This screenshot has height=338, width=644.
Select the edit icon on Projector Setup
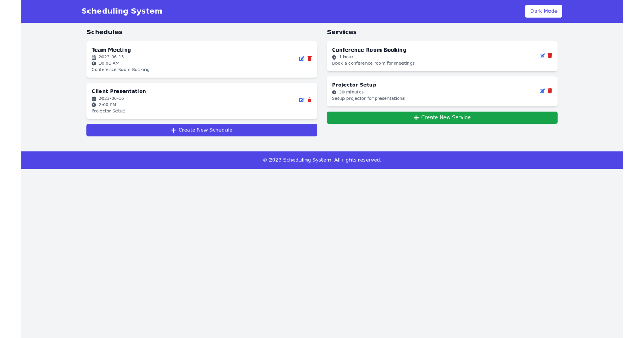tap(543, 90)
